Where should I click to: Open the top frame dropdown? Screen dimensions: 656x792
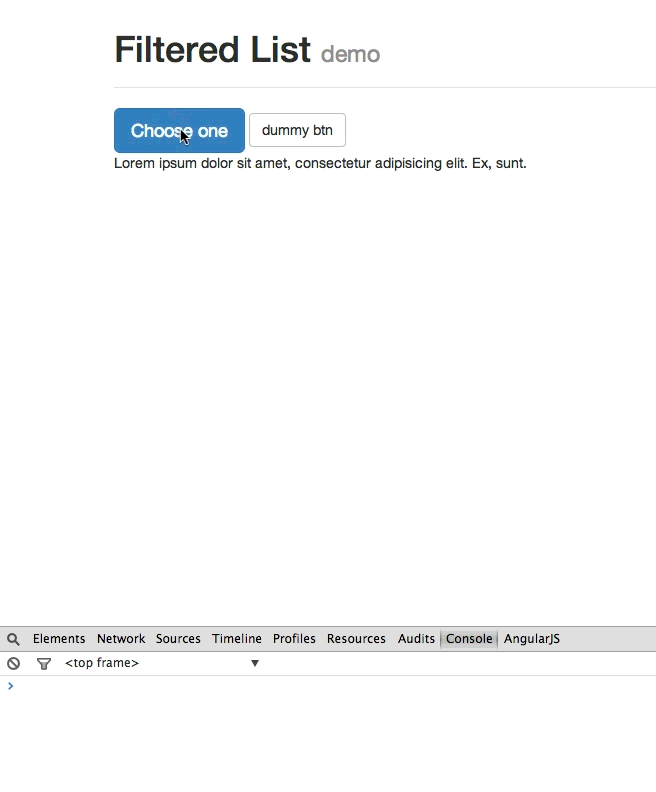click(x=162, y=663)
